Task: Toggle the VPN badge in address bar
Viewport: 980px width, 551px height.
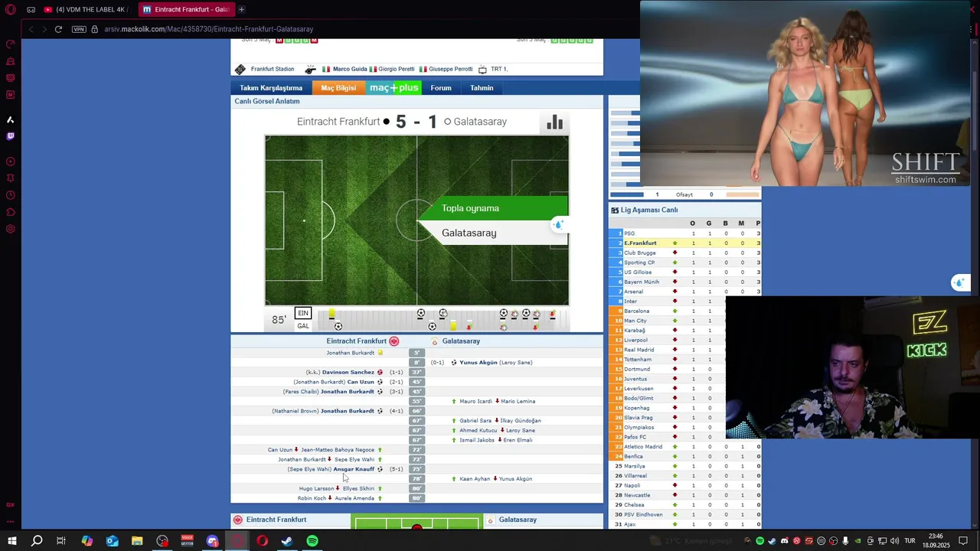Action: [79, 29]
